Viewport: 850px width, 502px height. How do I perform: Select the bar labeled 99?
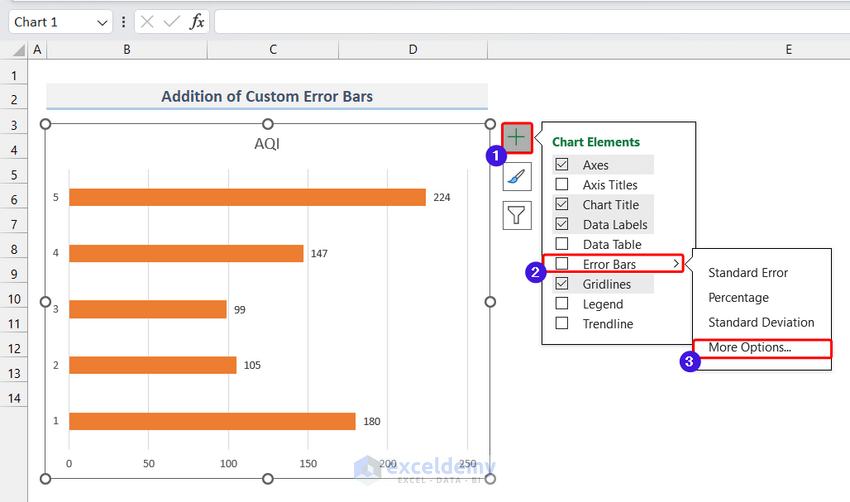pyautogui.click(x=147, y=310)
